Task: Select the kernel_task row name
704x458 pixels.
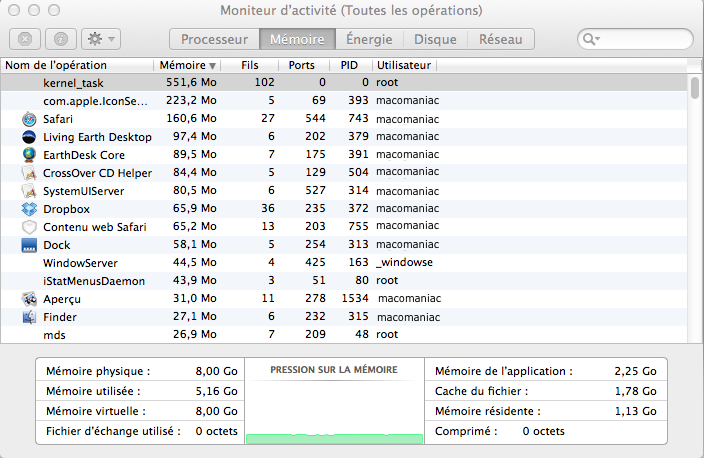Action: click(73, 83)
